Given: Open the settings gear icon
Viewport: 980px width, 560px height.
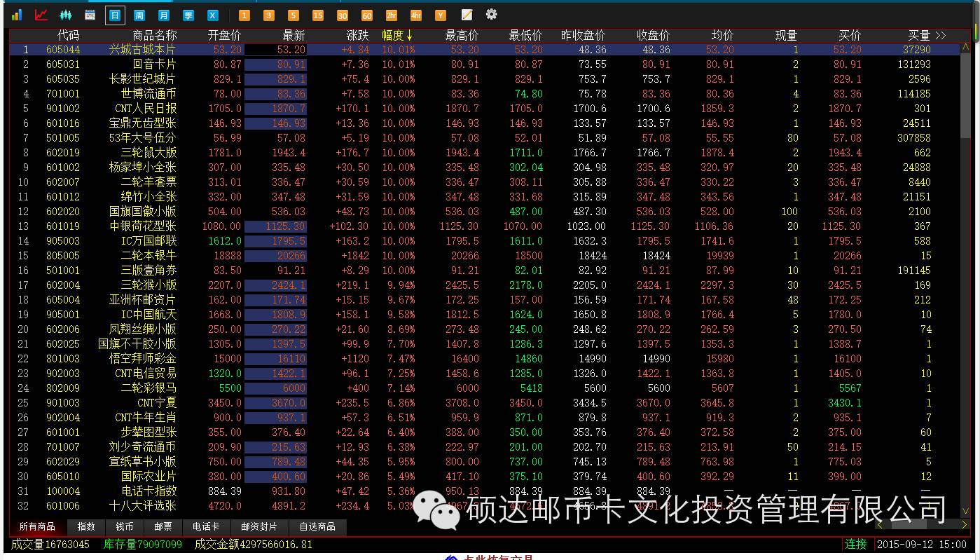Looking at the screenshot, I should click(x=492, y=14).
